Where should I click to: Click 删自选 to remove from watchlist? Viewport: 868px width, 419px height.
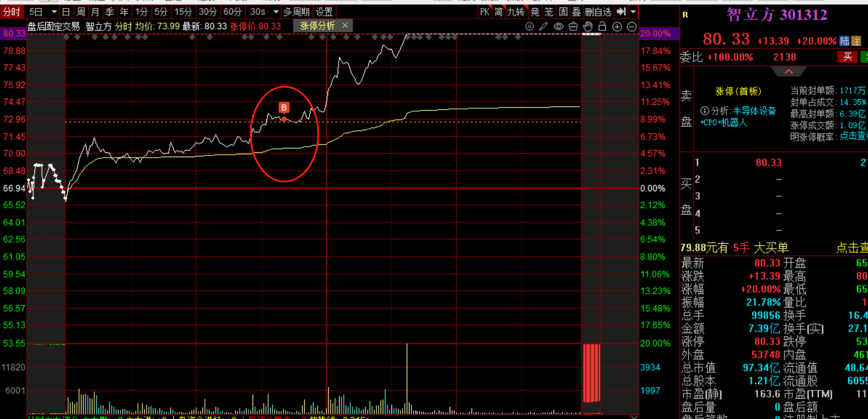pyautogui.click(x=598, y=12)
